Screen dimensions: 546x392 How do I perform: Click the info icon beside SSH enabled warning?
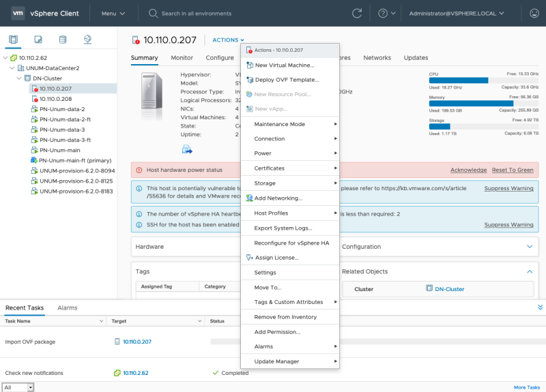[139, 225]
